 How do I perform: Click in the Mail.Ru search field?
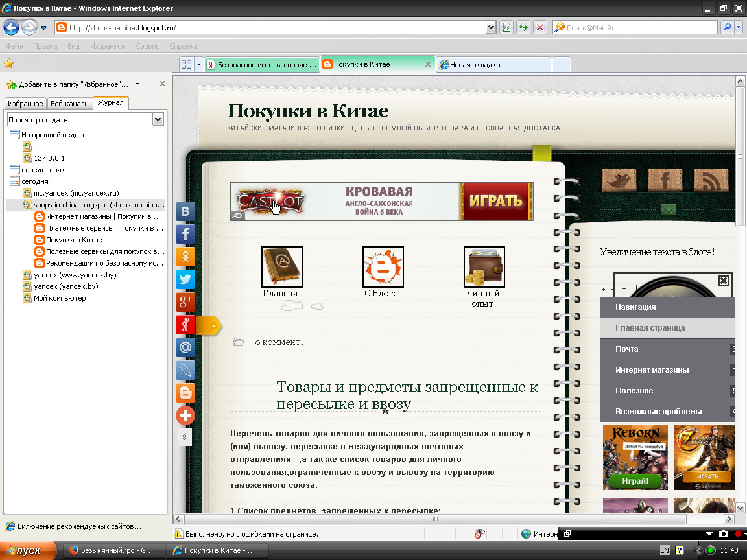639,28
